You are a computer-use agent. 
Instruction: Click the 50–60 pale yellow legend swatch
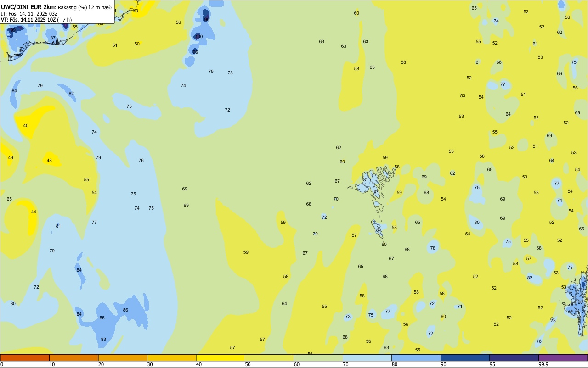click(x=269, y=357)
